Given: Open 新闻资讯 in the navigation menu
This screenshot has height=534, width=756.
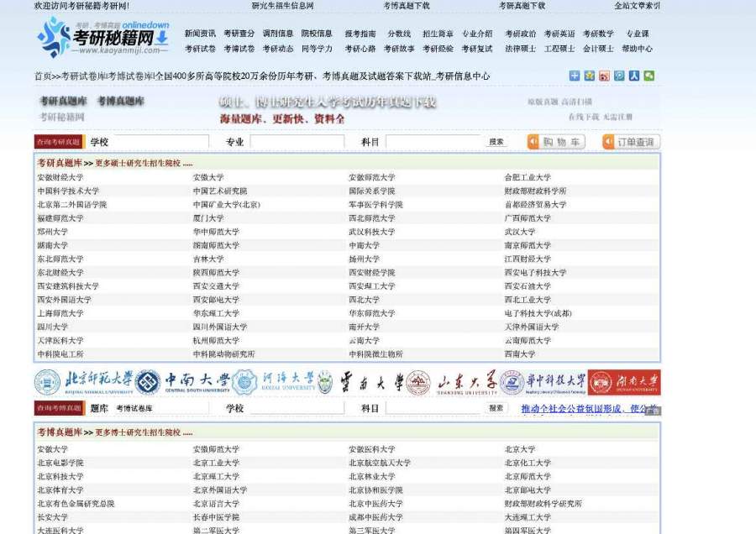Looking at the screenshot, I should click(200, 34).
